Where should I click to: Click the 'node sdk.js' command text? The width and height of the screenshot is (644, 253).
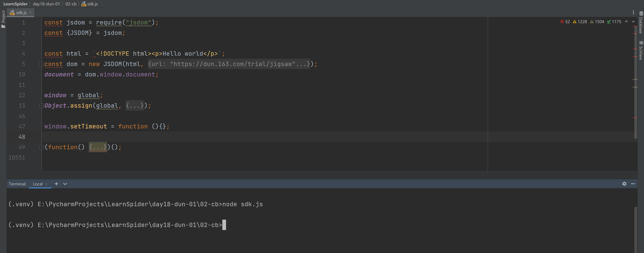pos(242,204)
